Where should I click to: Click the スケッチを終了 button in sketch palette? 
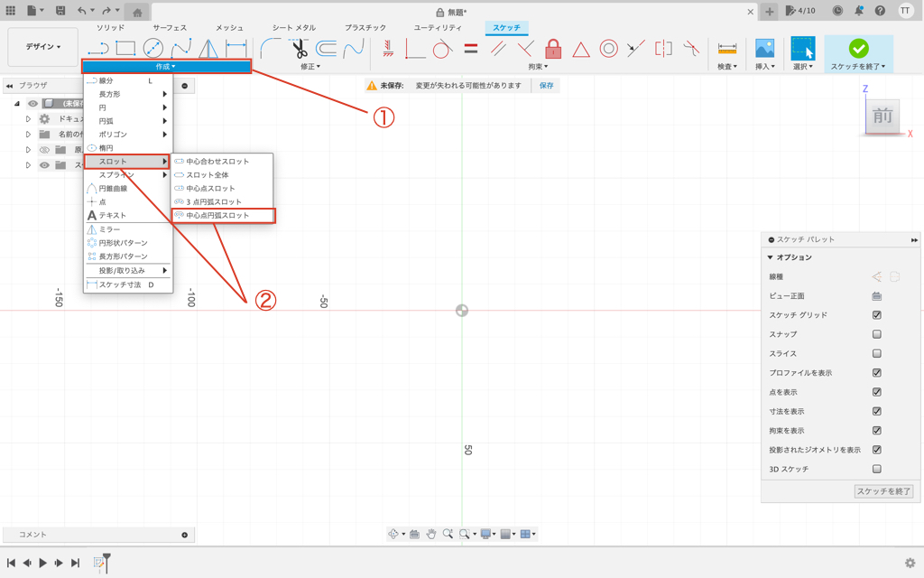(884, 491)
